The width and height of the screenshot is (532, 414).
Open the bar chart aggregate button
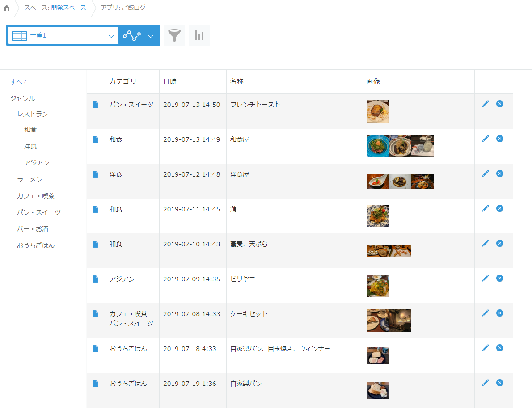(x=199, y=35)
